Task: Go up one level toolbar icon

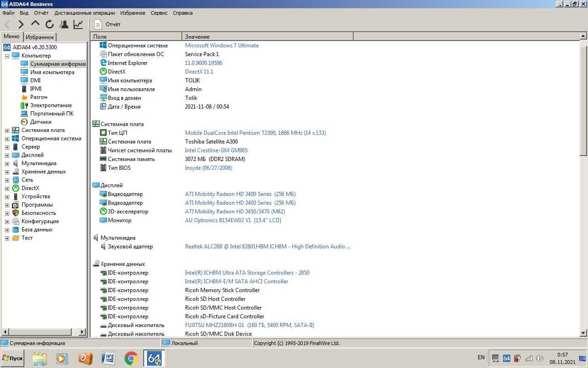Action: (35, 24)
